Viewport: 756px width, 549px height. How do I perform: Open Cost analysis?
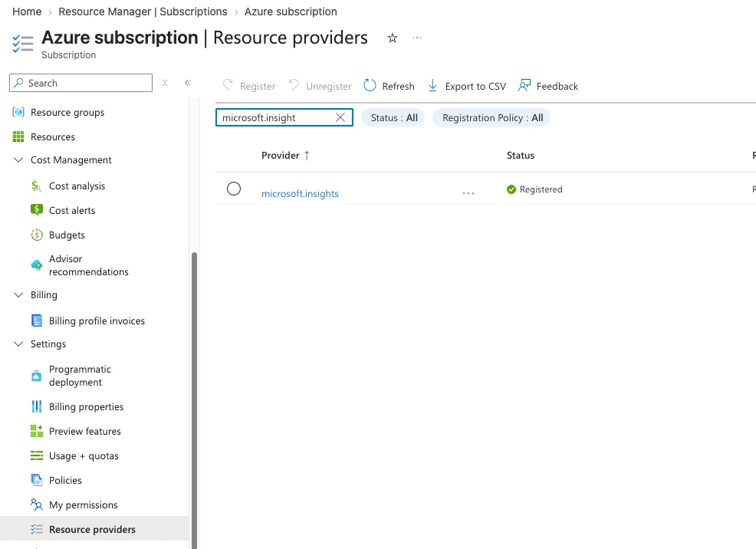click(x=77, y=186)
